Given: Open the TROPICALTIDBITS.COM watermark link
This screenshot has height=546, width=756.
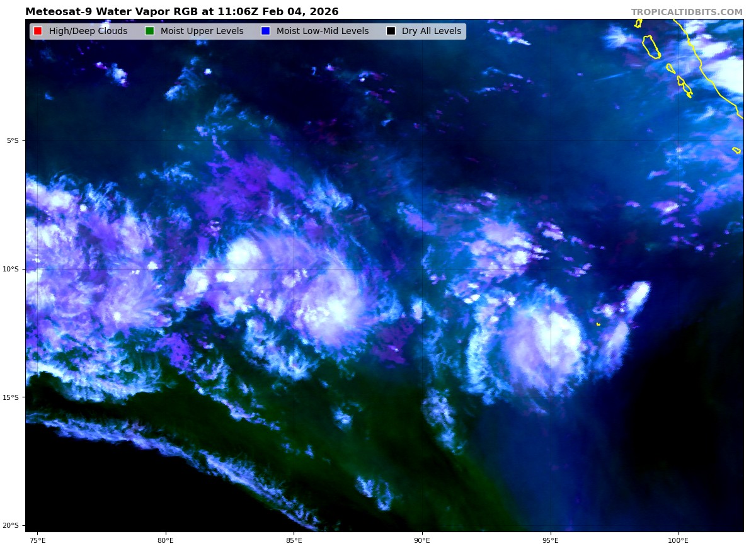Looking at the screenshot, I should coord(687,13).
